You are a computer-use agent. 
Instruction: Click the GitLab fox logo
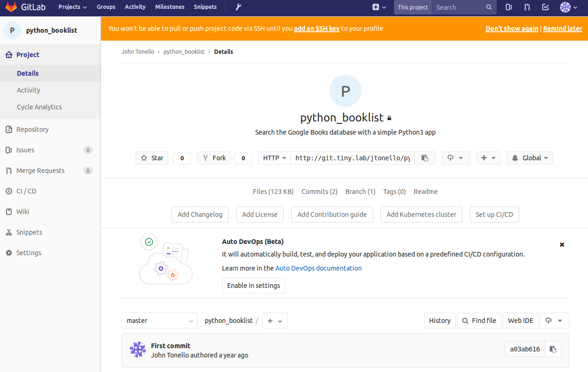tap(11, 7)
